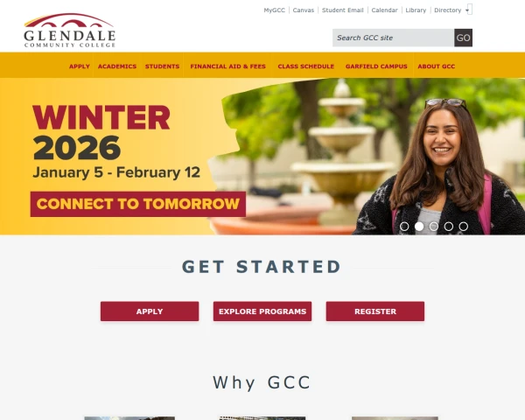Click the Explore Programs button
The image size is (525, 420).
[x=262, y=311]
